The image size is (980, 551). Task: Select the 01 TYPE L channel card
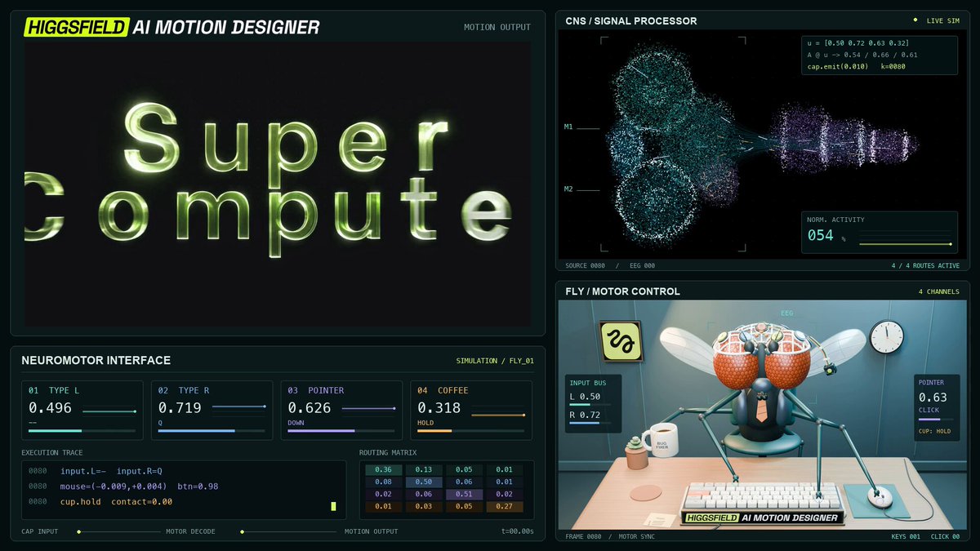(x=82, y=411)
